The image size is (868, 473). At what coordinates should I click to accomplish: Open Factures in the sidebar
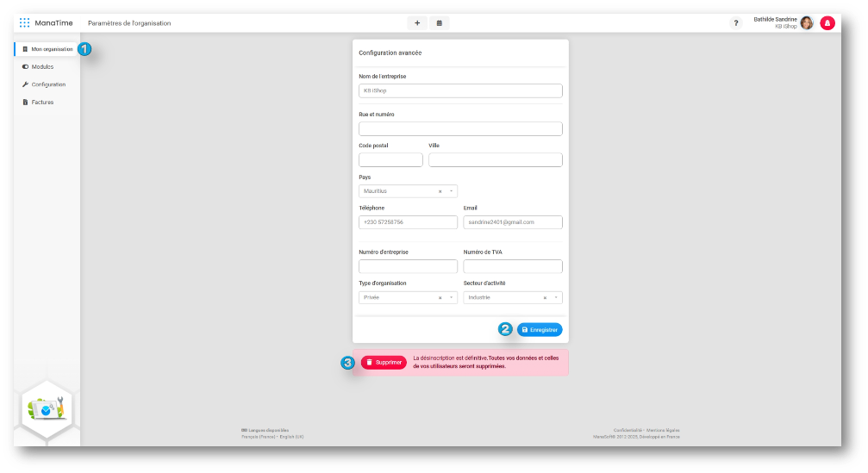(x=38, y=102)
